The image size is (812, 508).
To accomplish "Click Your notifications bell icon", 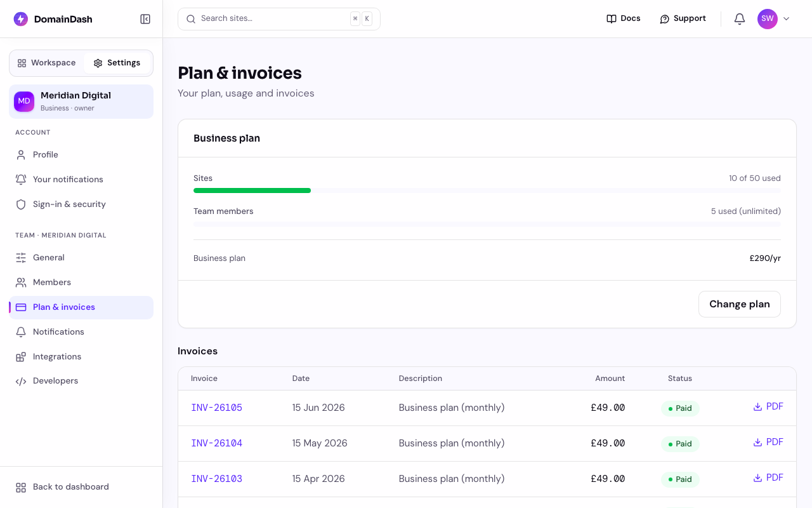I will click(x=21, y=180).
